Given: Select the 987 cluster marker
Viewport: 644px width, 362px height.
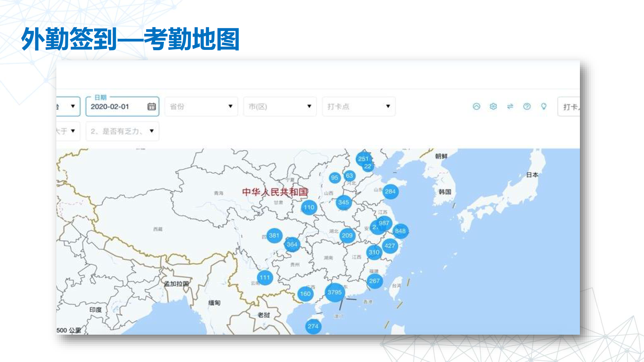Looking at the screenshot, I should click(384, 223).
